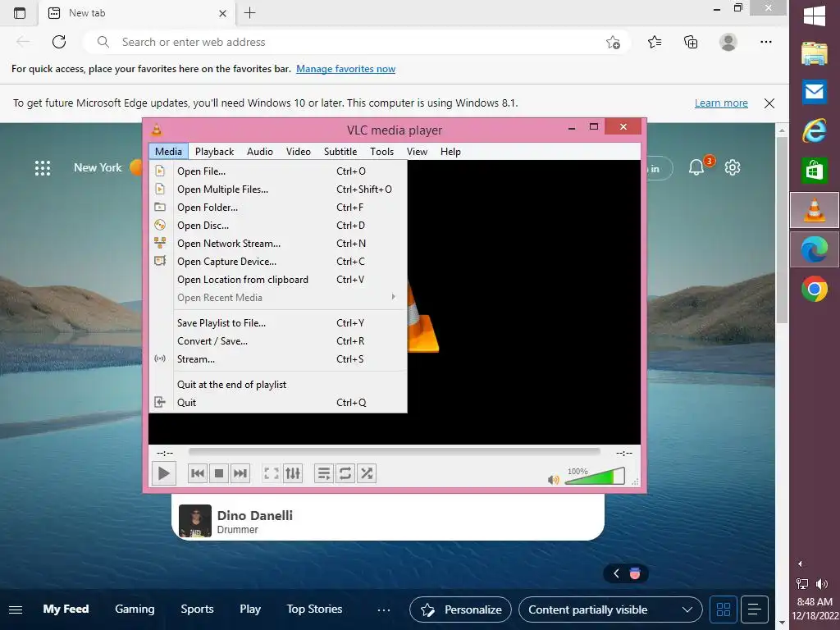Switch to Sports feed tab

[x=197, y=609]
